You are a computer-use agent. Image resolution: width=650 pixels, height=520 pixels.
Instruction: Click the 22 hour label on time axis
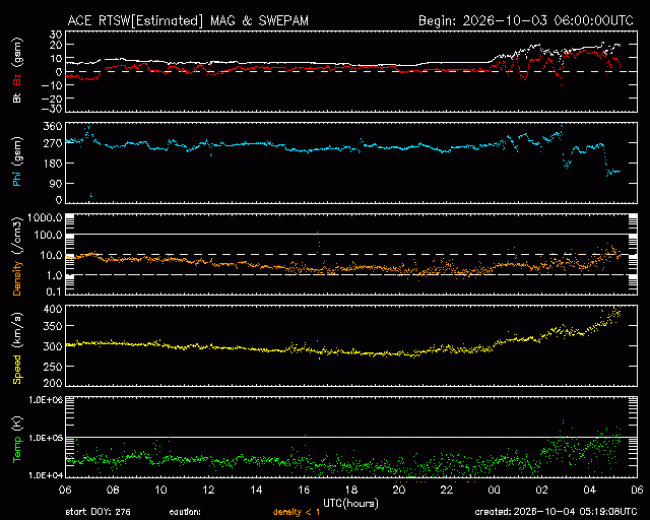pos(446,490)
